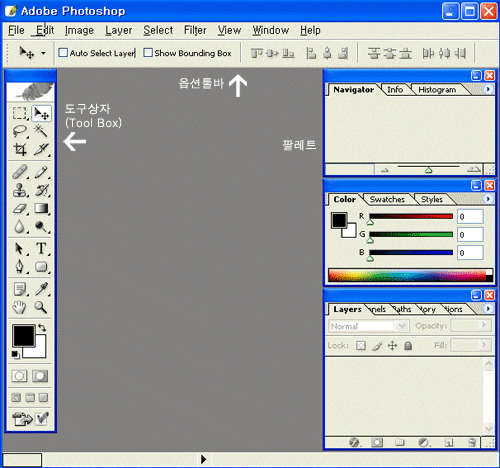Open the Window menu
Image resolution: width=500 pixels, height=468 pixels.
pos(270,30)
